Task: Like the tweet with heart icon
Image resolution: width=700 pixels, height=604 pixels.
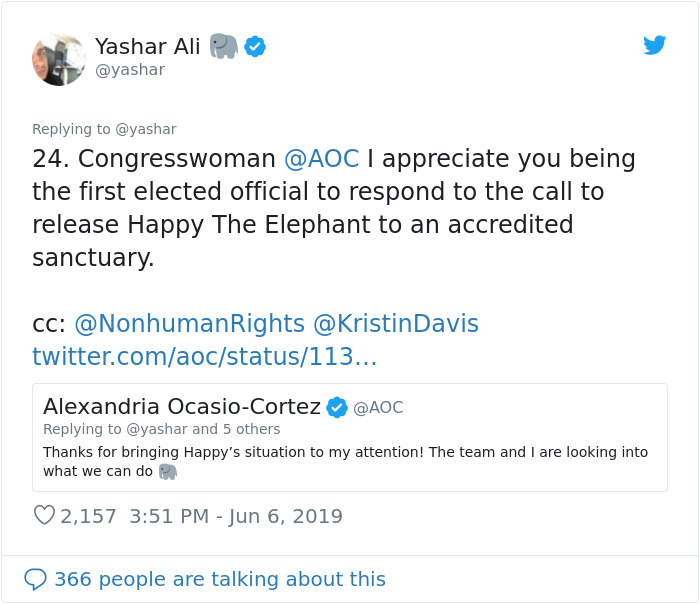Action: click(44, 516)
